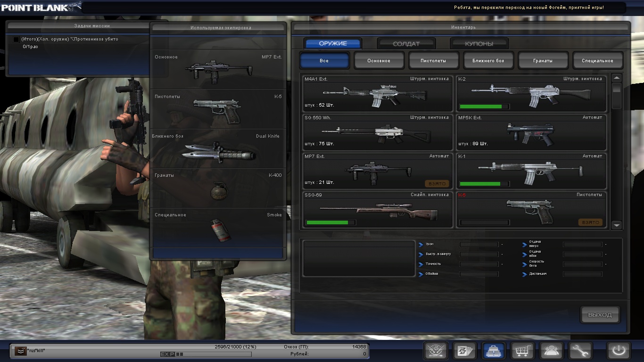Filter inventory by Ближнего боя
Image resolution: width=644 pixels, height=362 pixels.
(488, 61)
